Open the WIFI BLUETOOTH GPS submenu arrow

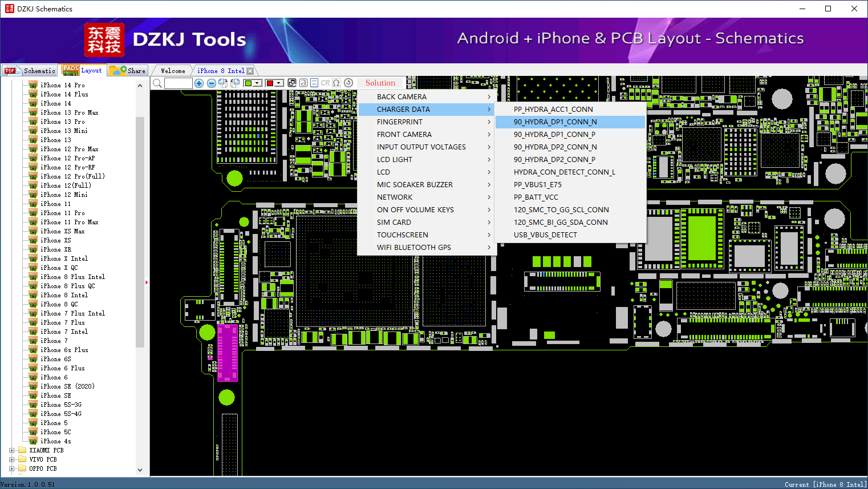point(489,248)
